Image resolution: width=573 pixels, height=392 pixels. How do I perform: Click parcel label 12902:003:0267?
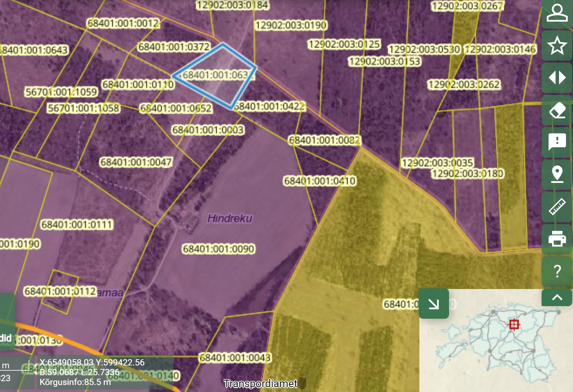coord(467,6)
